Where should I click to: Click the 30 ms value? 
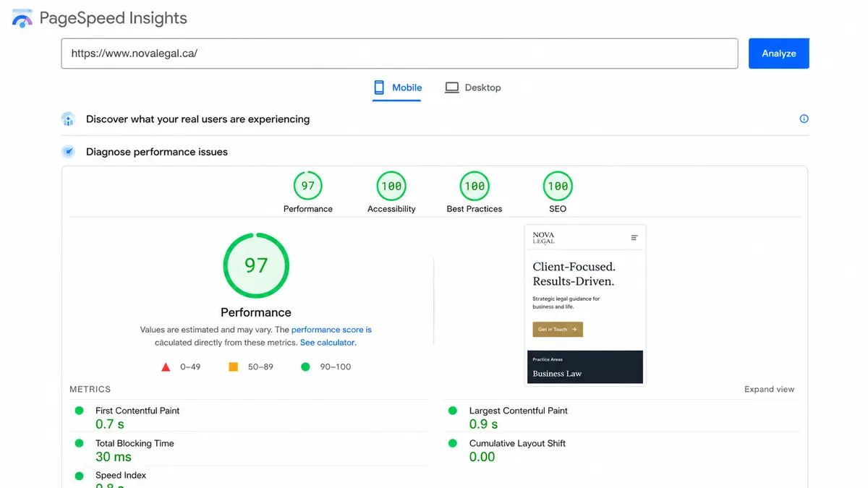pyautogui.click(x=114, y=457)
